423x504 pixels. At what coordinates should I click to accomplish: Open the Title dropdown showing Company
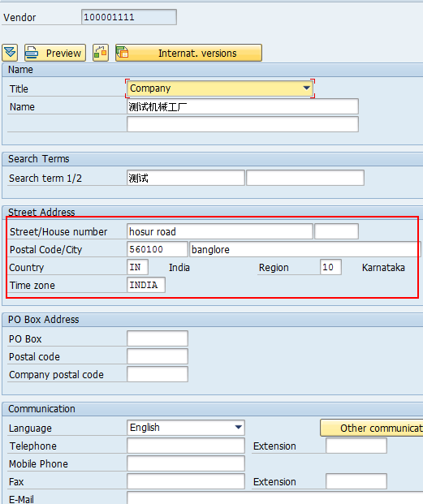click(x=220, y=88)
